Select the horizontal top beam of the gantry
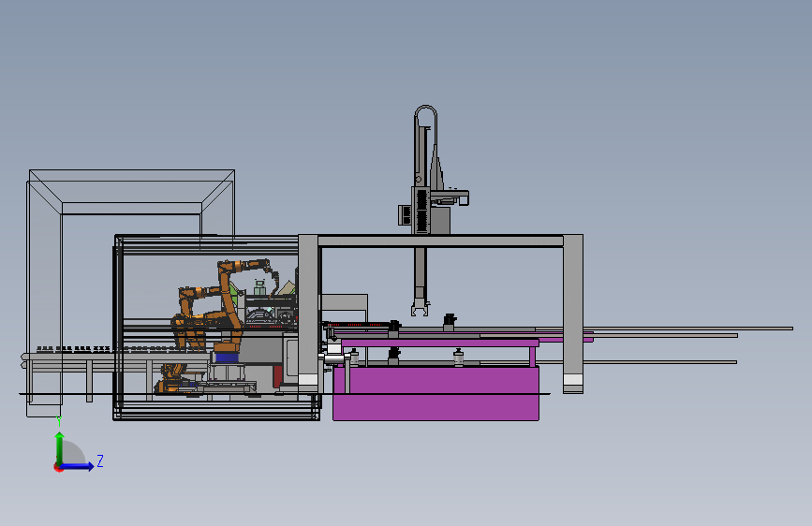Screen dimensions: 812x526 point(440,241)
